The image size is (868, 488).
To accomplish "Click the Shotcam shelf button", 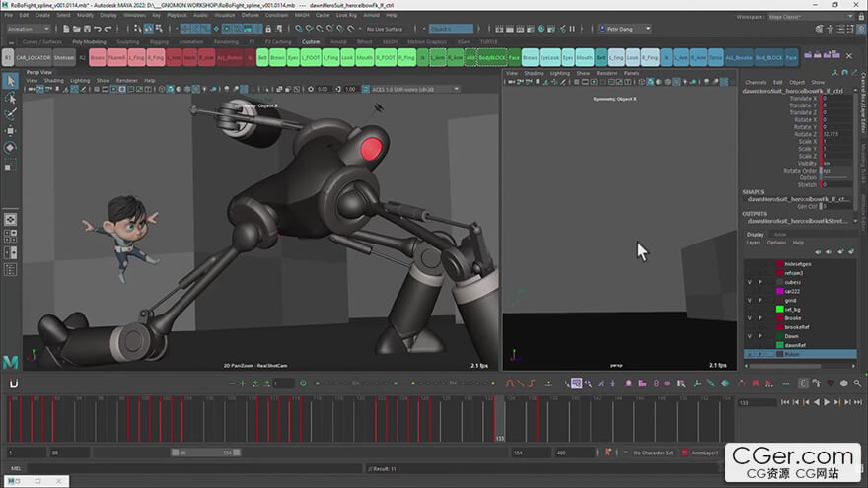I will 64,57.
